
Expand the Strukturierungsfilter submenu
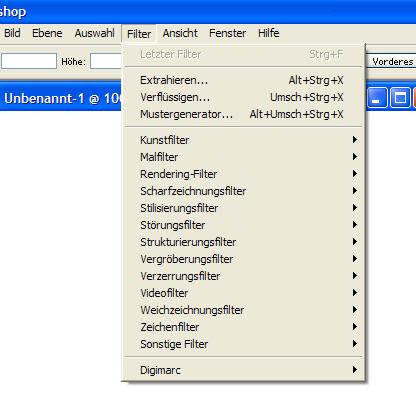243,242
